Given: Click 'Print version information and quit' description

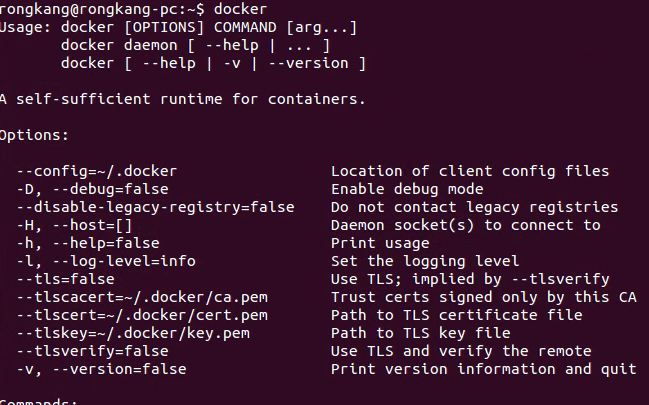Looking at the screenshot, I should click(483, 369).
